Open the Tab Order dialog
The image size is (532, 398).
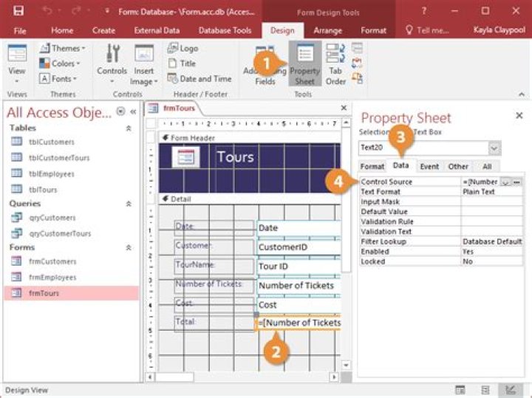pyautogui.click(x=335, y=64)
